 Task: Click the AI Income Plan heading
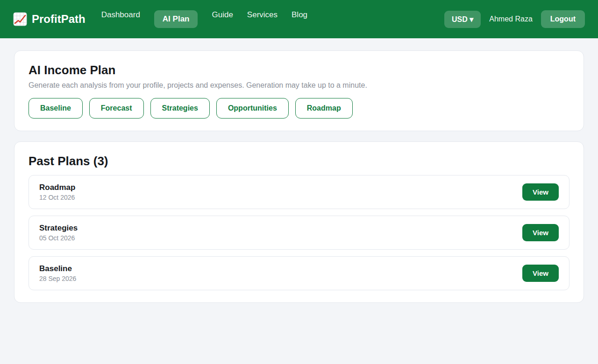72,70
